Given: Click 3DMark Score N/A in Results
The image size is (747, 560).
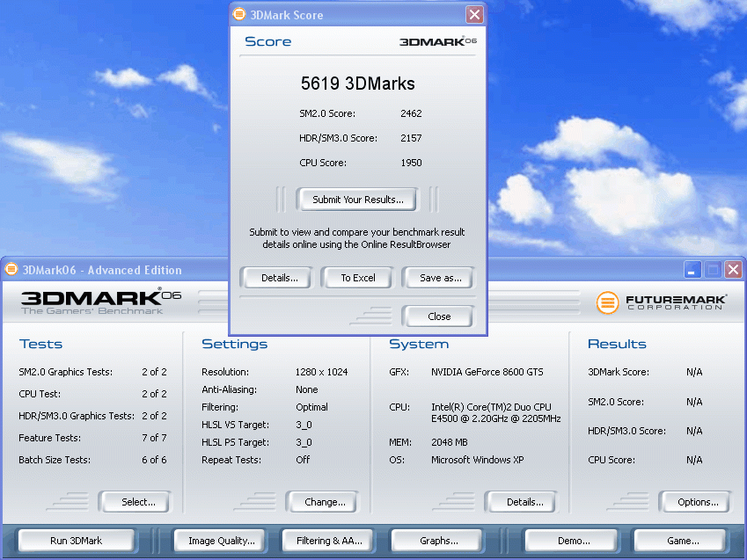Looking at the screenshot, I should 694,372.
